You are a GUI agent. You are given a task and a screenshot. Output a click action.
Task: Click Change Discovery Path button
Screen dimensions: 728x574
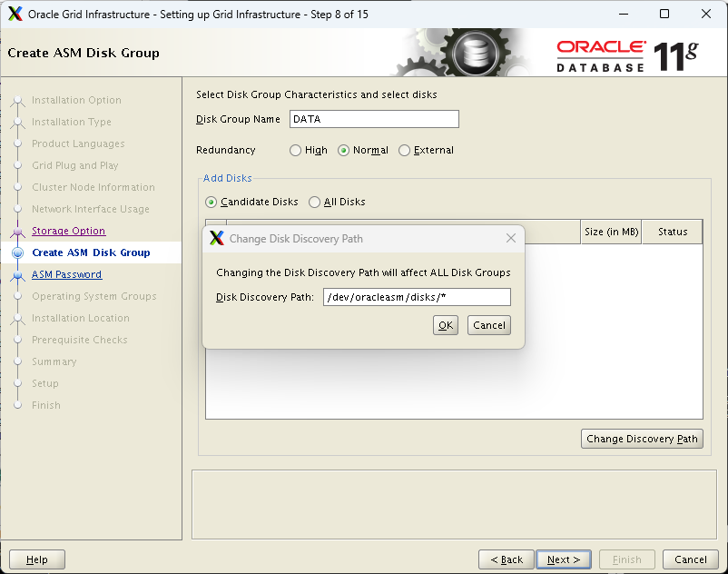[642, 439]
